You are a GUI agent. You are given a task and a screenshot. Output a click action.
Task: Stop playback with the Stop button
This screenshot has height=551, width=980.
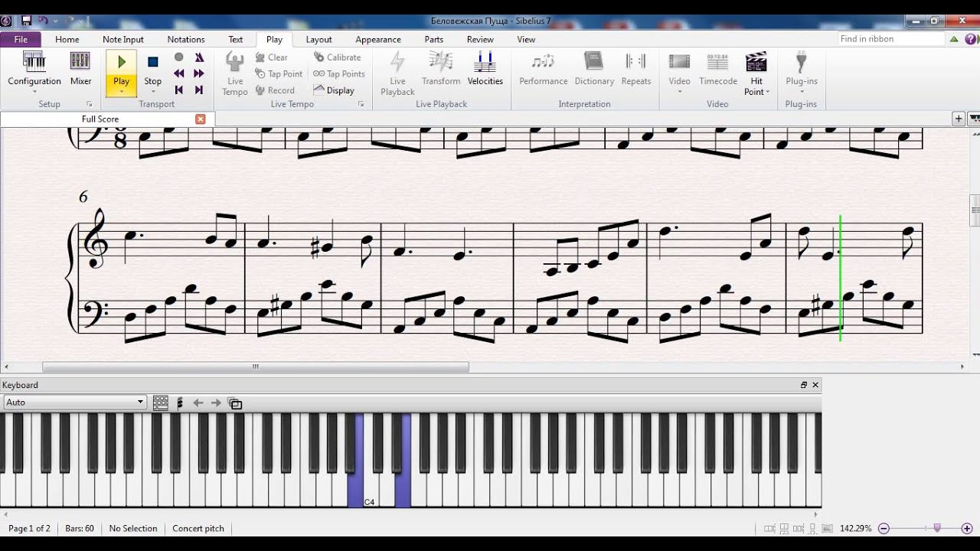pyautogui.click(x=153, y=69)
